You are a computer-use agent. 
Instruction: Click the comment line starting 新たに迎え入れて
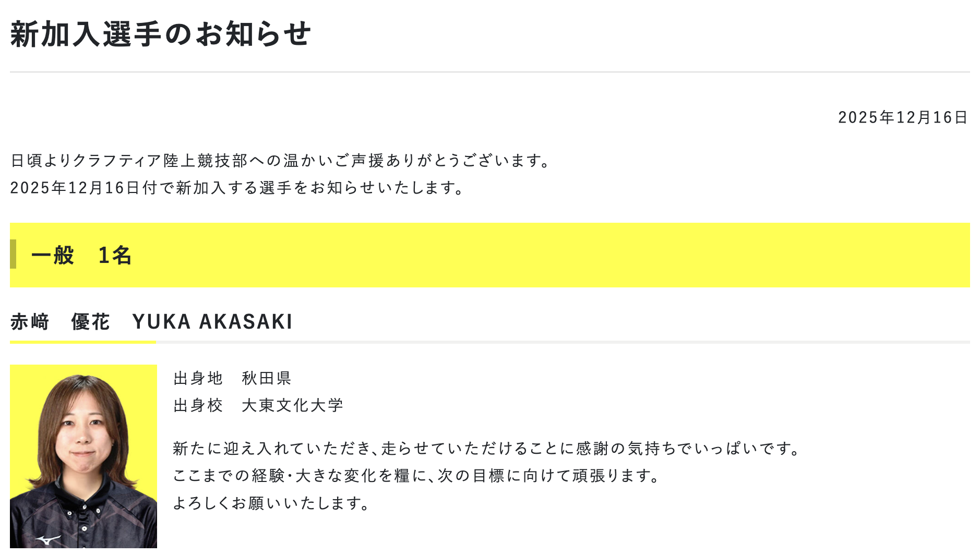[x=486, y=449]
